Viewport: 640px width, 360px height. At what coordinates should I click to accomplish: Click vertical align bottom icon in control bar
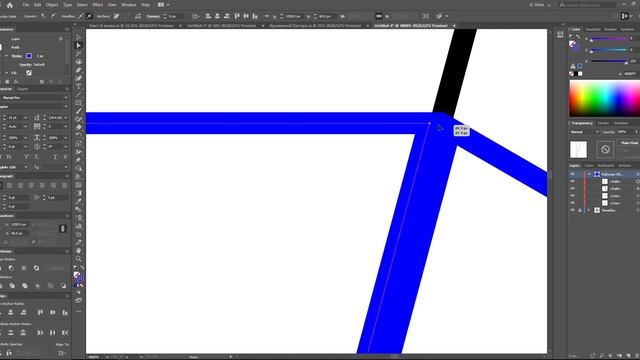click(255, 16)
